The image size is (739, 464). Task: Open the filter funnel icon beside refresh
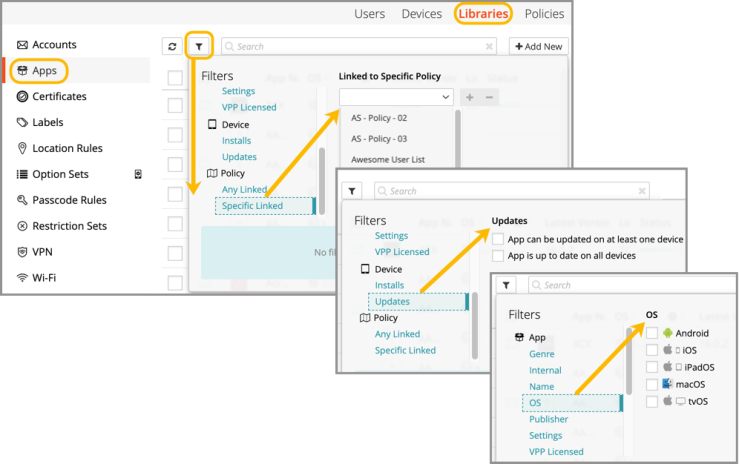pyautogui.click(x=199, y=46)
